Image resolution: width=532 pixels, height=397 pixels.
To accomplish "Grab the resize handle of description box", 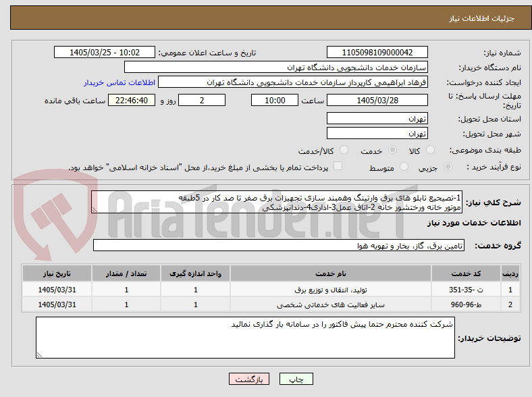I will (95, 210).
